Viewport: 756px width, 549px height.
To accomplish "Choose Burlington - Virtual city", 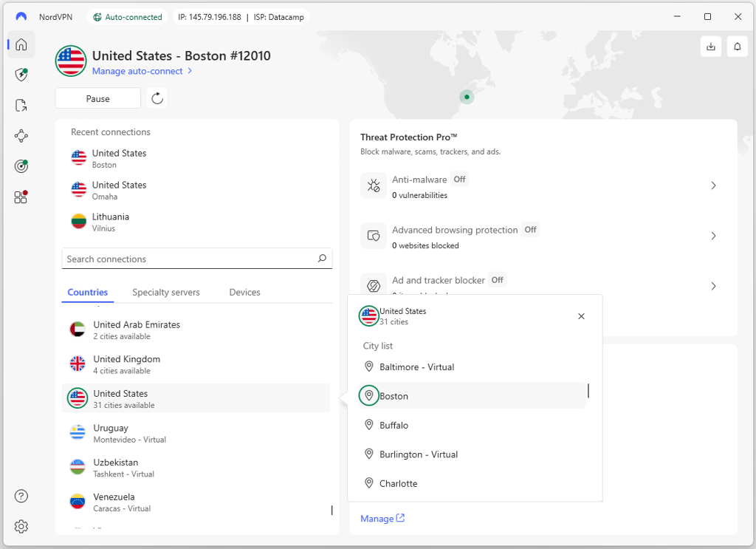I will point(472,454).
